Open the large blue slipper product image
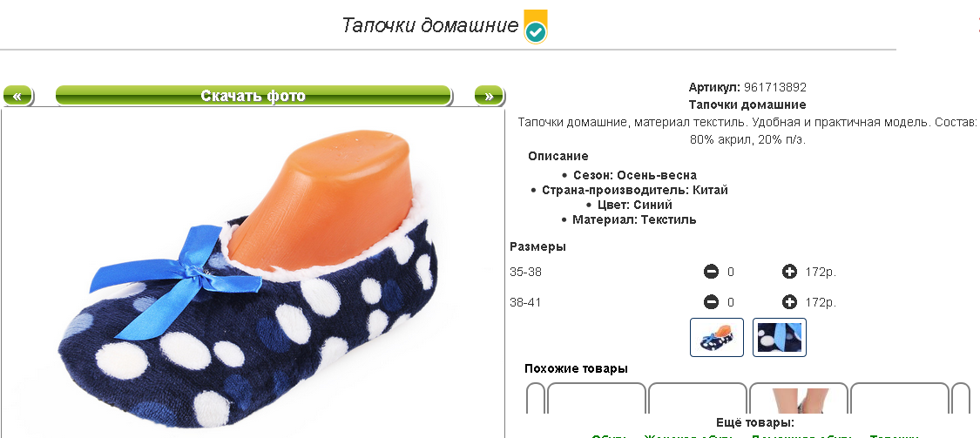 tap(253, 273)
